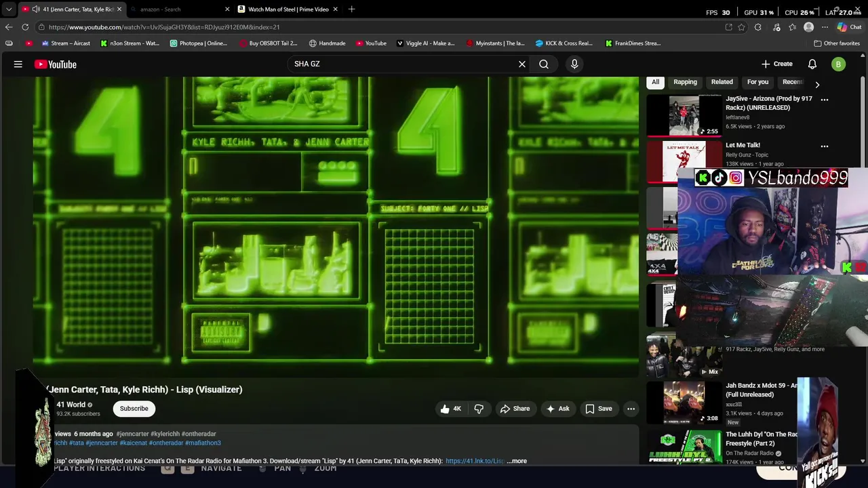Open the 41.lnk.to download link
868x488 pixels.
point(475,461)
